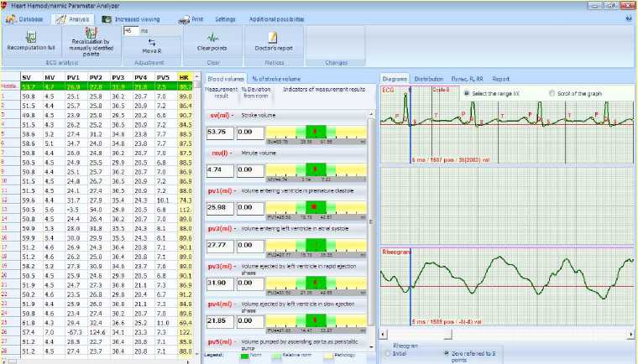Open the Database tab
The width and height of the screenshot is (638, 364).
26,18
